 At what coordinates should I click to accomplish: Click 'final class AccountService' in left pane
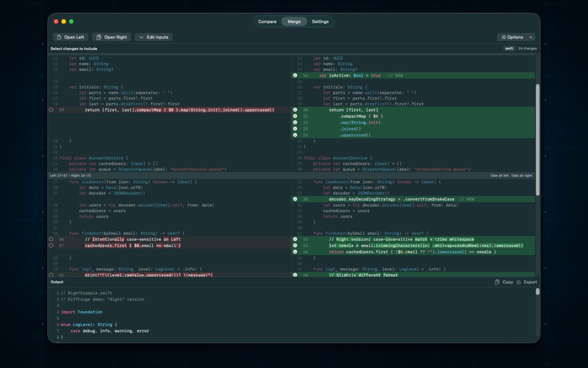click(93, 158)
